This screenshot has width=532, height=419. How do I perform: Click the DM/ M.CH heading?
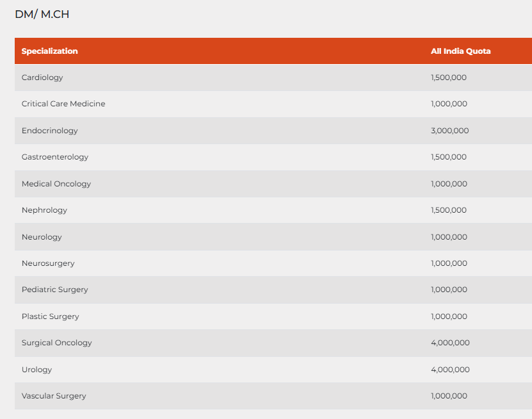click(42, 14)
